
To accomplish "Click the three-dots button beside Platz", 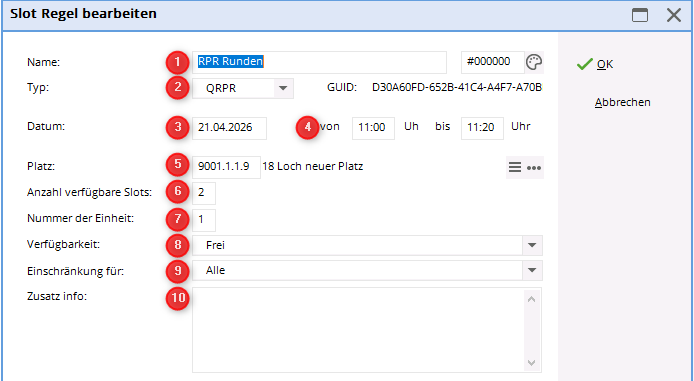I will pos(534,168).
